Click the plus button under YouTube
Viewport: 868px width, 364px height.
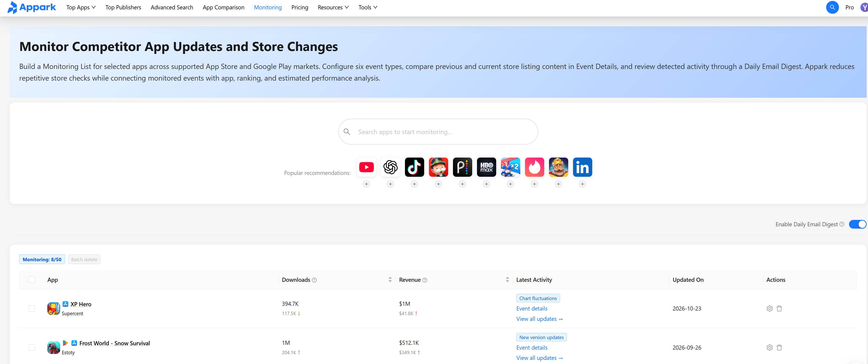pos(366,184)
